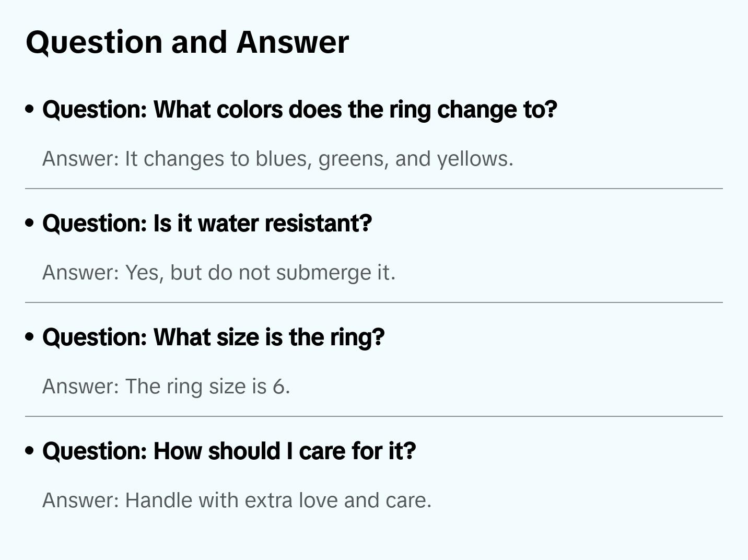Image resolution: width=748 pixels, height=560 pixels.
Task: Click the "Handle with extra love" answer
Action: tap(237, 500)
